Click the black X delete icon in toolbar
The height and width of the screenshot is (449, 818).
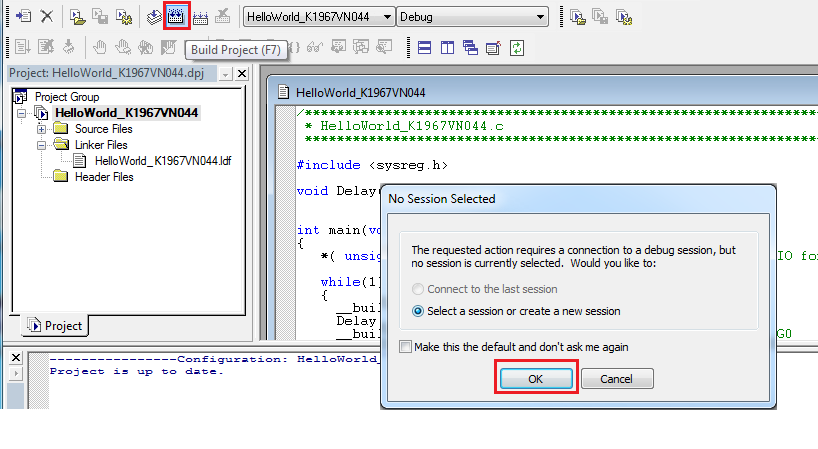pyautogui.click(x=46, y=17)
